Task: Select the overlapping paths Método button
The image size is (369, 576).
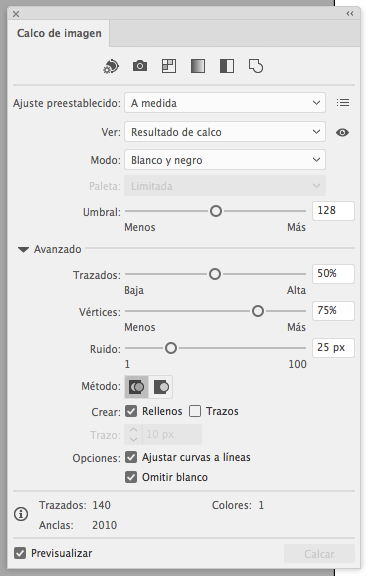Action: coord(136,387)
